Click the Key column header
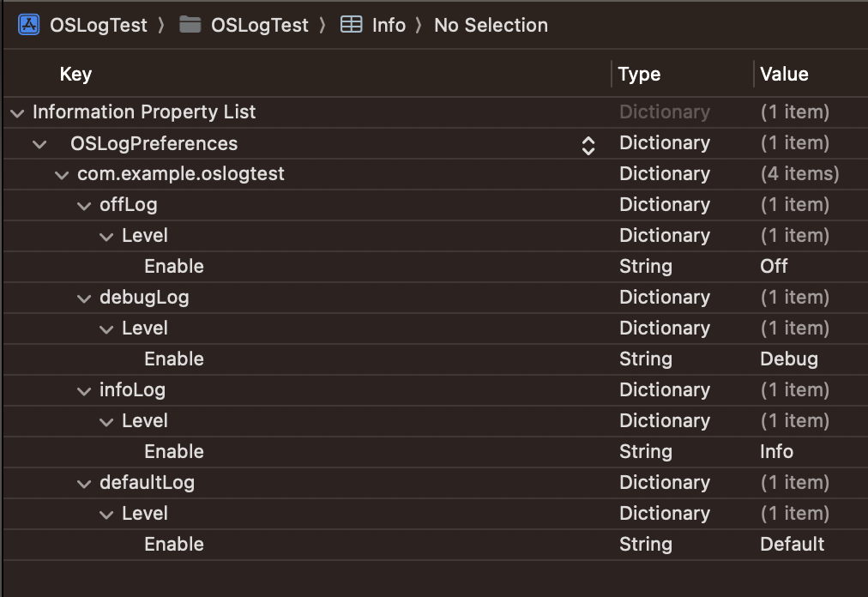Viewport: 868px width, 597px height. coord(75,74)
